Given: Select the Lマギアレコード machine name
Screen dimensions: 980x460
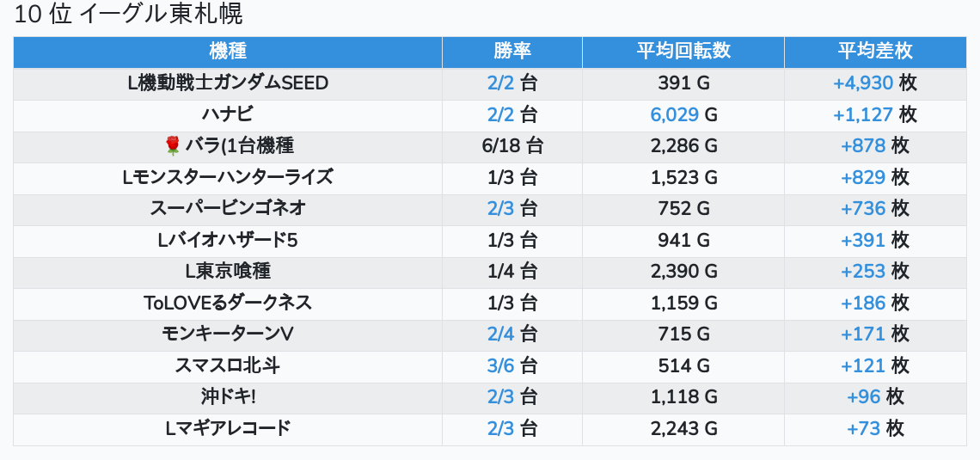Looking at the screenshot, I should tap(228, 428).
